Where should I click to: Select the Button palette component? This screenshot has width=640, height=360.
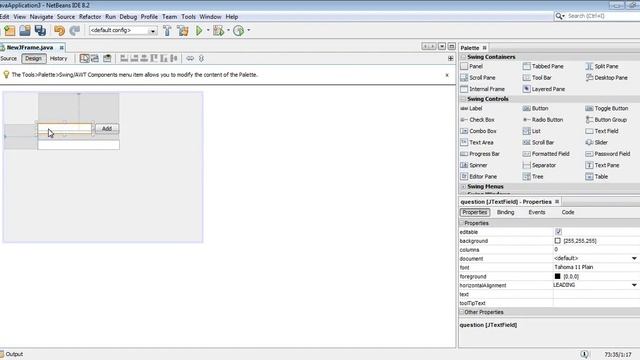tap(536, 108)
